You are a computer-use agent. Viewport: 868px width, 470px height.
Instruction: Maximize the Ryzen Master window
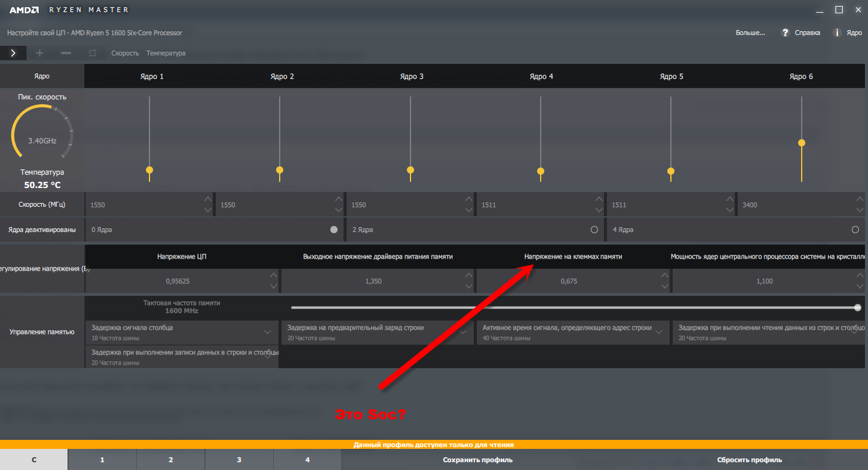coord(838,10)
